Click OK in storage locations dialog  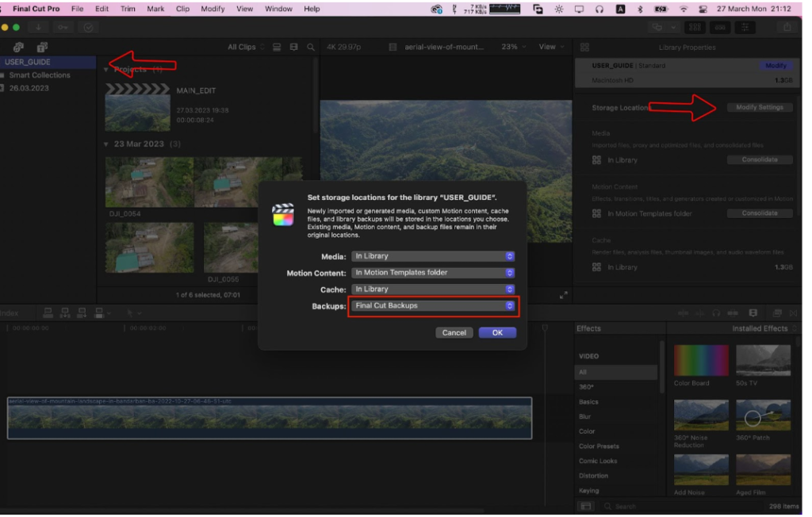point(497,332)
